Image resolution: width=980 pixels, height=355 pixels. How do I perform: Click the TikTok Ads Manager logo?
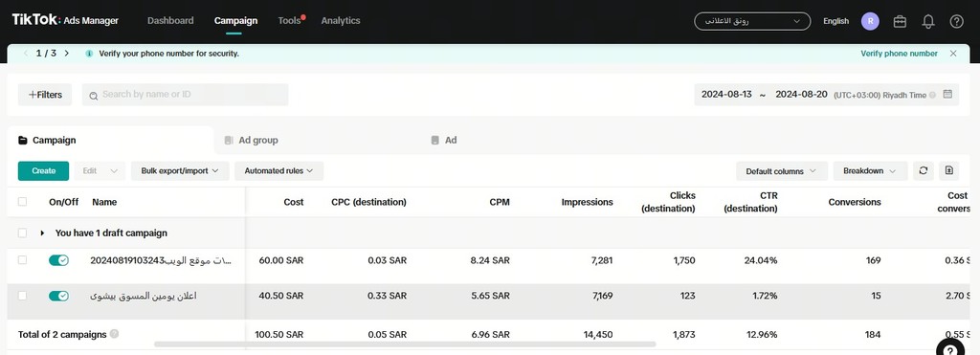tap(65, 20)
